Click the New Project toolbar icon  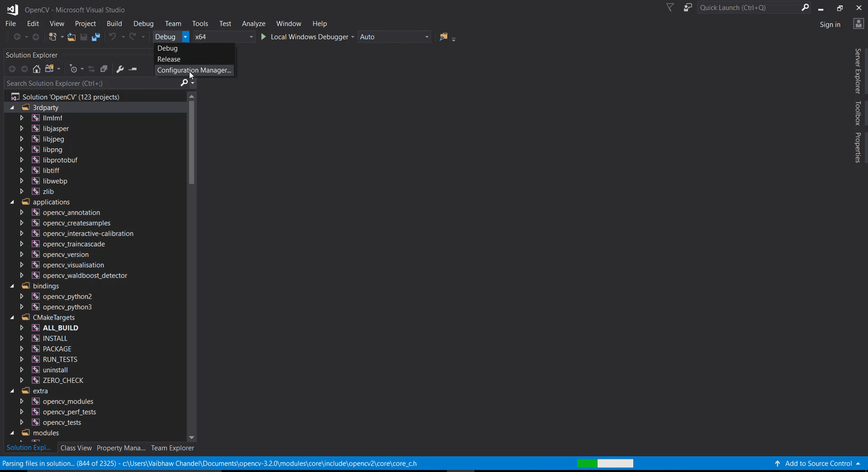pyautogui.click(x=53, y=37)
